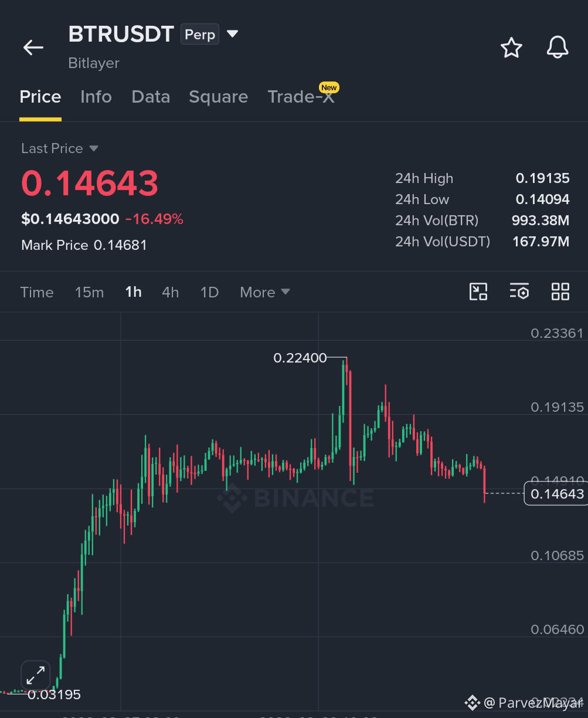
Task: Open price alert bell icon
Action: click(x=558, y=48)
